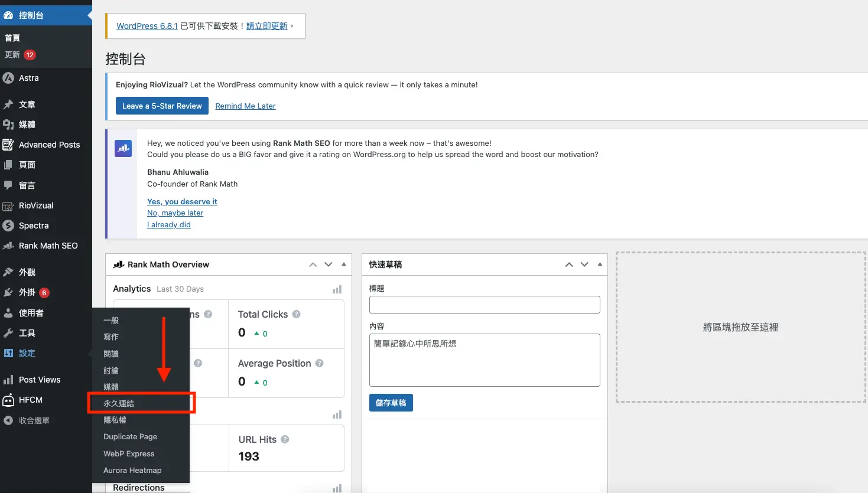This screenshot has height=493, width=868.
Task: Click the "I already did" link
Action: point(169,225)
